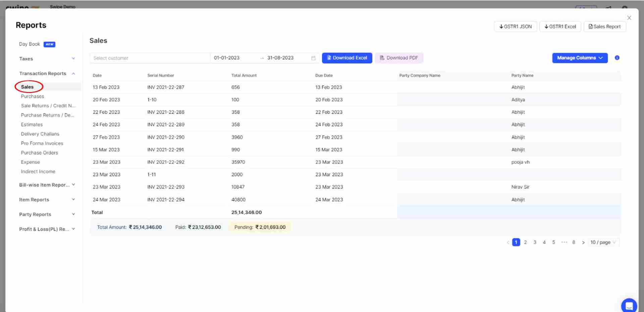This screenshot has width=644, height=312.
Task: Click Download PDF button
Action: click(x=399, y=58)
